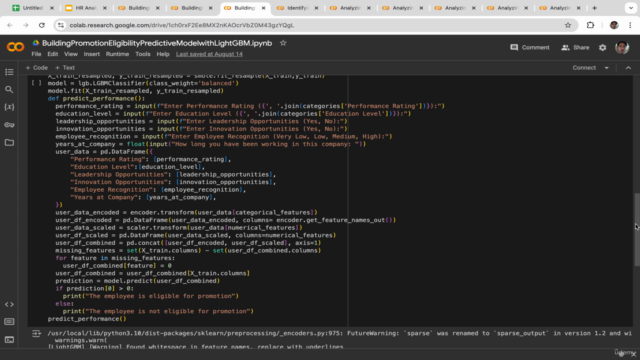Image resolution: width=640 pixels, height=360 pixels.
Task: Open the View menu
Action: point(71,54)
